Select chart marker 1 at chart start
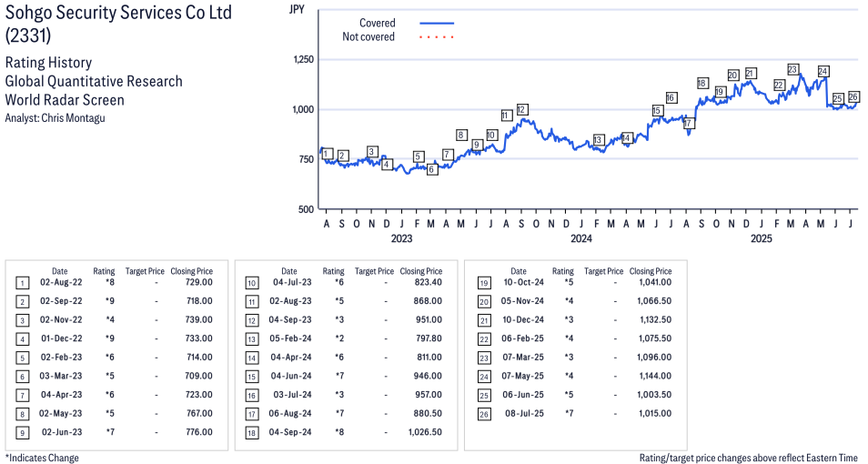 [x=327, y=154]
